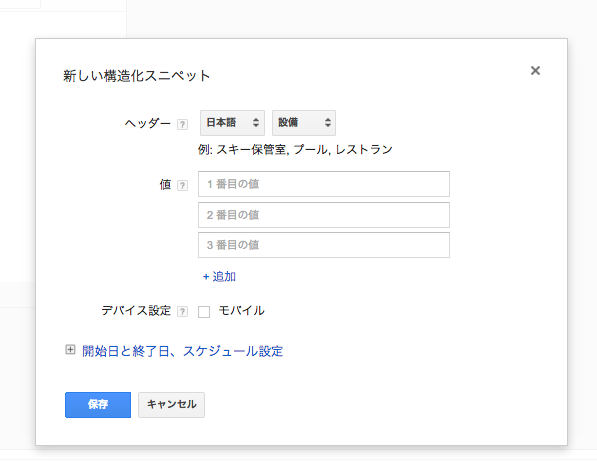Click the 設備 dropdown arrows
This screenshot has width=597, height=461.
(327, 123)
